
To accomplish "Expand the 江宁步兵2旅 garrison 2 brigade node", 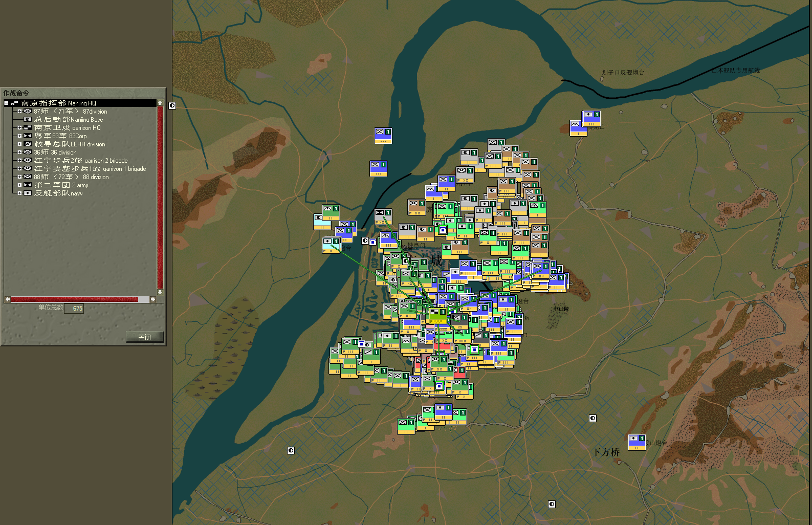I will [x=19, y=161].
